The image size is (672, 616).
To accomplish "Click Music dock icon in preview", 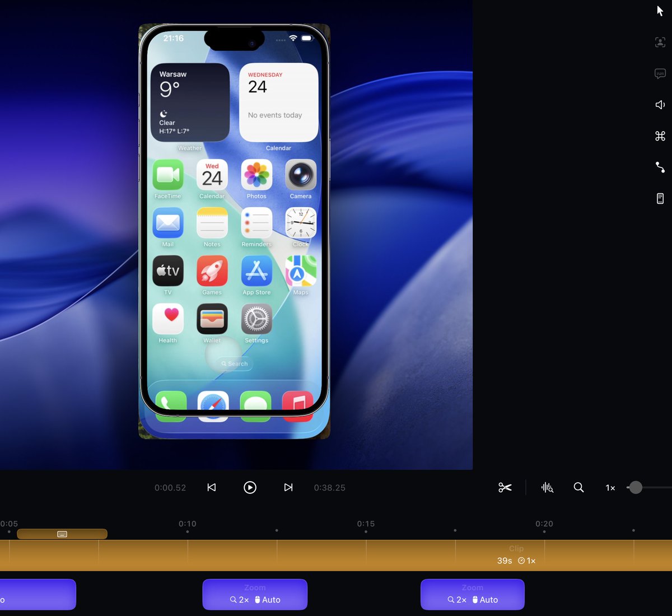I will (x=298, y=406).
